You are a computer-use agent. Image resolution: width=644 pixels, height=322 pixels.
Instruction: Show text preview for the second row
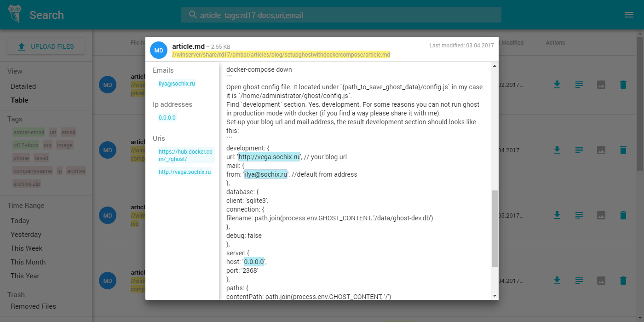point(579,150)
